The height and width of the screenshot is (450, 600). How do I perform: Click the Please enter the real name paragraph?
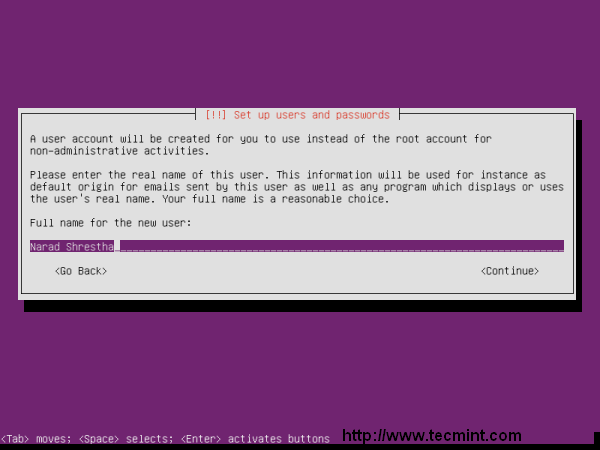(x=297, y=187)
